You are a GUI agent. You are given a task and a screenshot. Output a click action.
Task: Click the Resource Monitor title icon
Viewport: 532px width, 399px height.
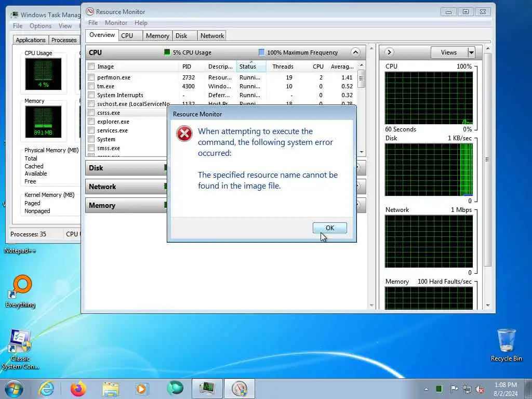(x=90, y=11)
